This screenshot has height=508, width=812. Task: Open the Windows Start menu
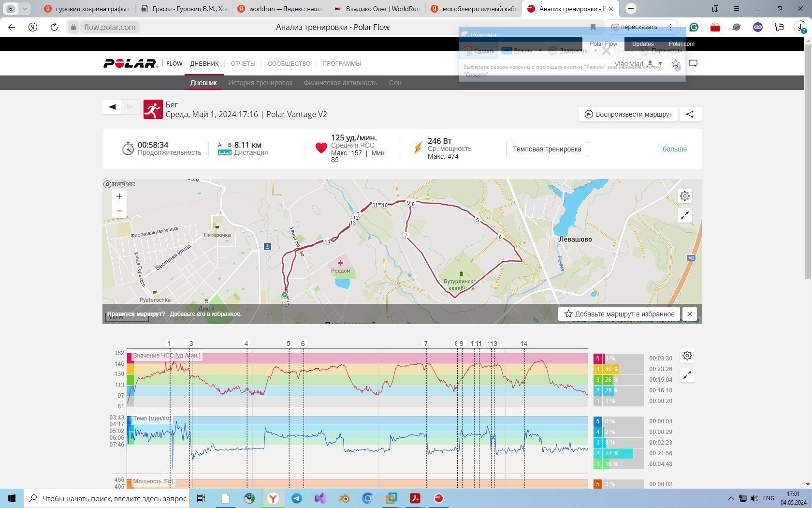click(12, 498)
